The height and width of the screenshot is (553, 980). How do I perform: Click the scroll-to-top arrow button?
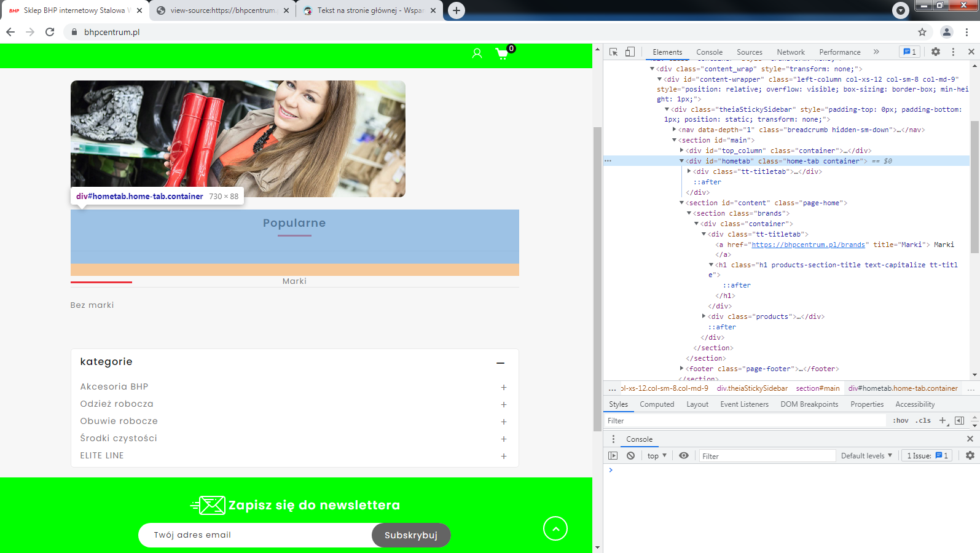click(555, 528)
